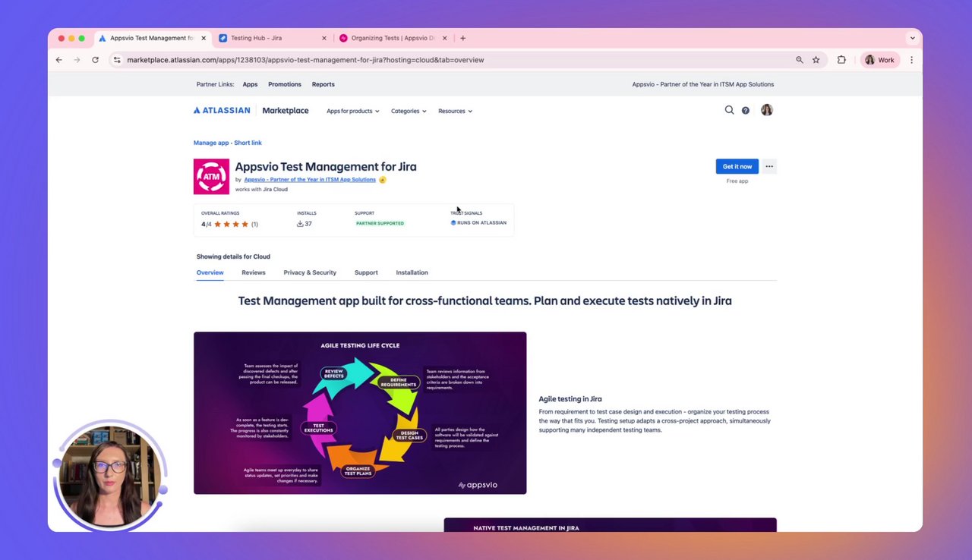The image size is (972, 560).
Task: Click the Atlassian Marketplace logo
Action: (x=251, y=110)
